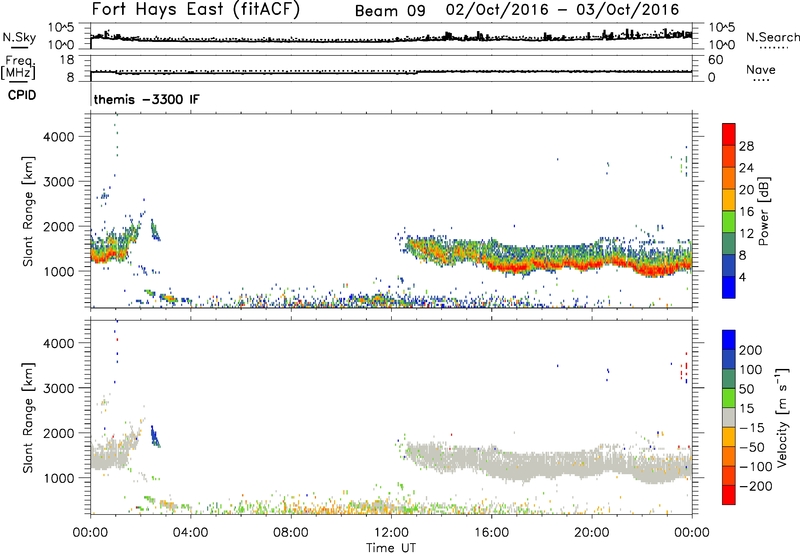Click the light green Velocity segment between 50 and 15
Screen dimensions: 800x554
[729, 398]
